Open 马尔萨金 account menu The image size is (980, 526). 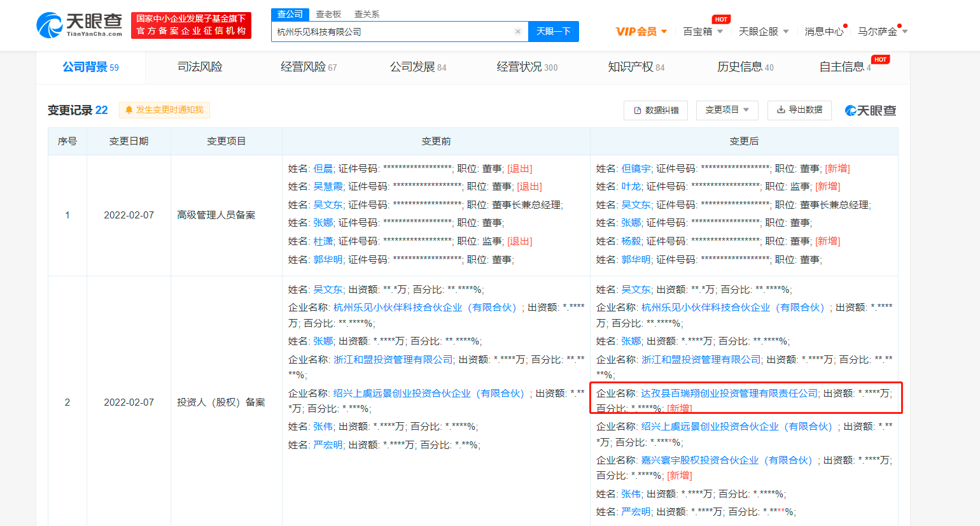pyautogui.click(x=883, y=31)
